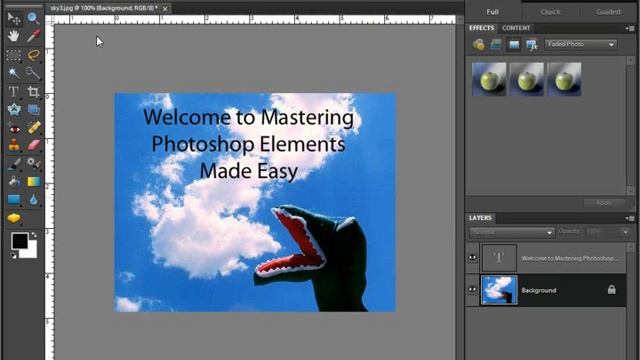The height and width of the screenshot is (360, 640).
Task: Select the Rectangular Marquee tool
Action: pos(13,55)
